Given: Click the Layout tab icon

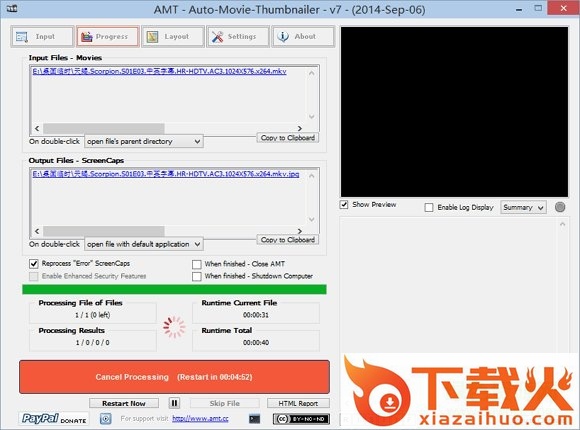Looking at the screenshot, I should click(x=152, y=37).
